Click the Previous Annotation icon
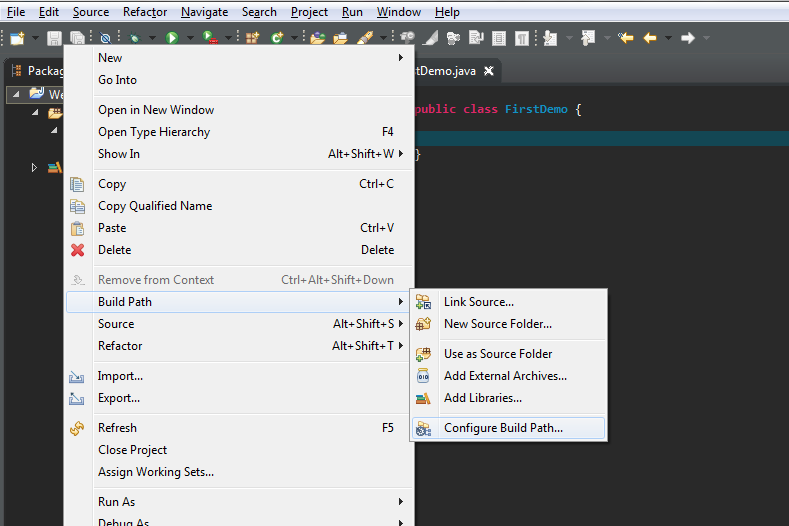The image size is (789, 526). [x=588, y=38]
